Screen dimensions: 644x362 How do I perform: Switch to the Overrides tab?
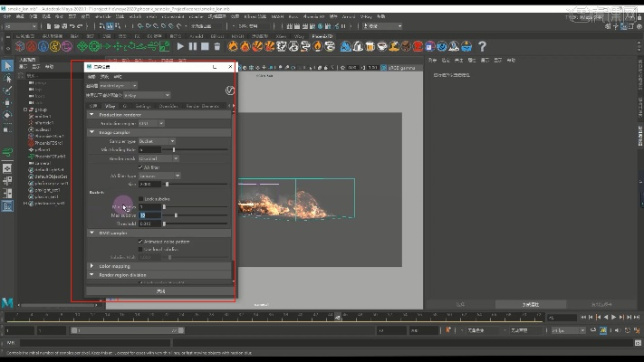[x=168, y=106]
